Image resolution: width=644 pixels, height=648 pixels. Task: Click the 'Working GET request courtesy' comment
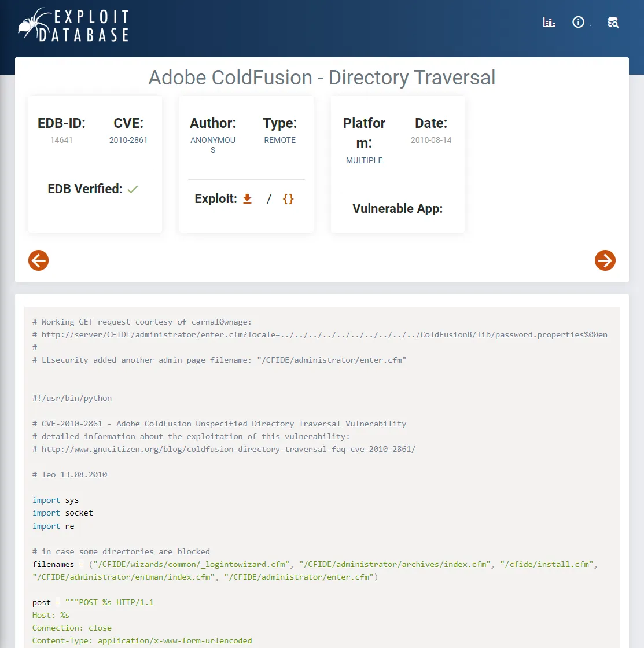click(x=142, y=322)
